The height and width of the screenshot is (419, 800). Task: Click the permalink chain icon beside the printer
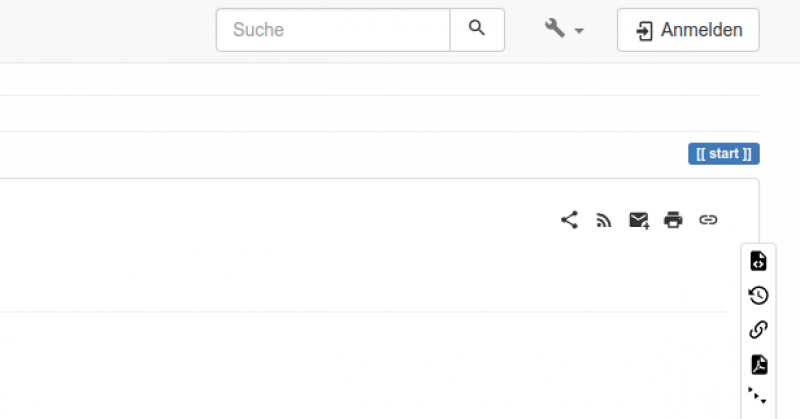(x=708, y=220)
